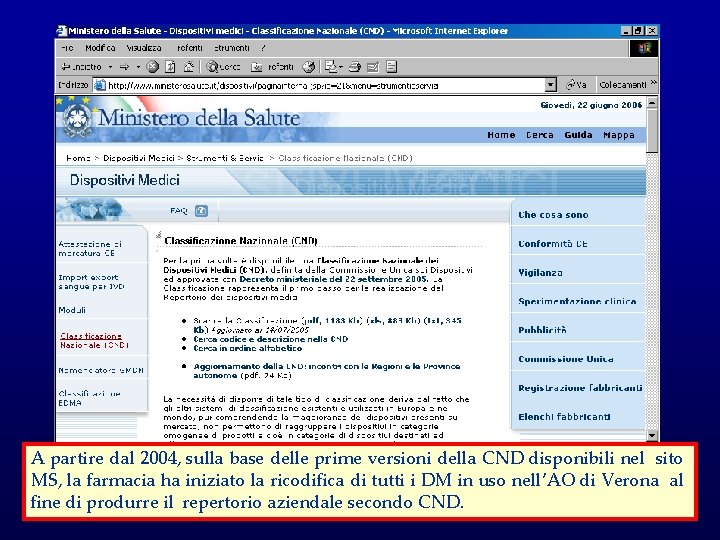The image size is (720, 540).
Task: Open the Modifica menu
Action: pyautogui.click(x=100, y=48)
